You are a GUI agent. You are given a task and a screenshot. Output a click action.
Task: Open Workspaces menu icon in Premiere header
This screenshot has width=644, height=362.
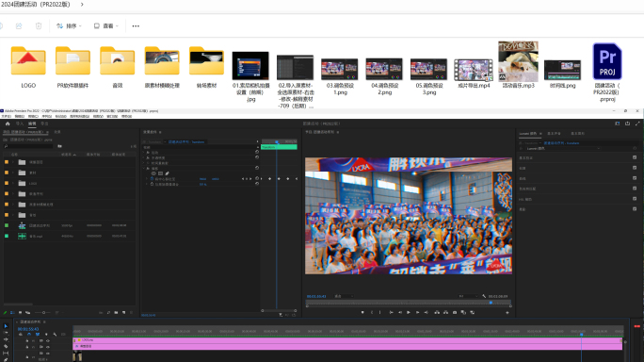pos(618,123)
